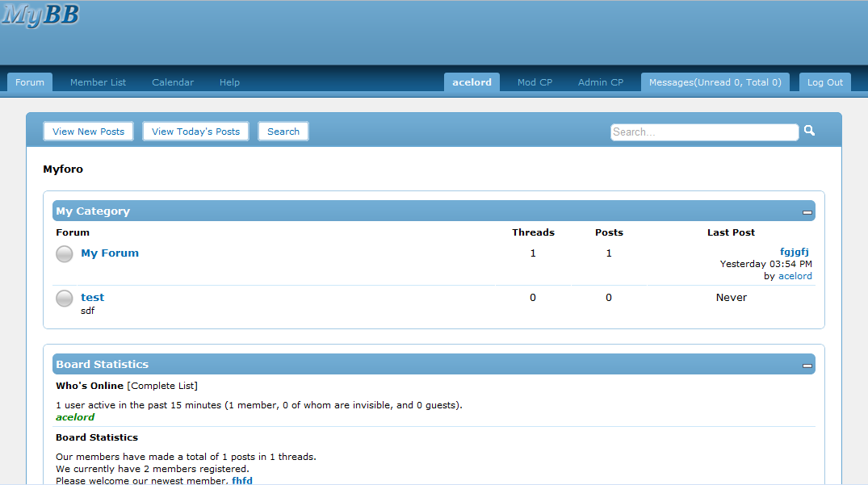The image size is (868, 485).
Task: Open the Complete List link
Action: pos(162,386)
